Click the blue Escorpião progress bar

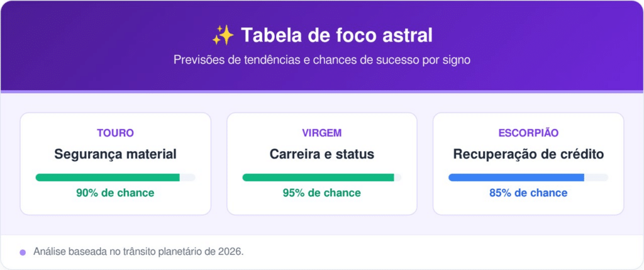[517, 177]
